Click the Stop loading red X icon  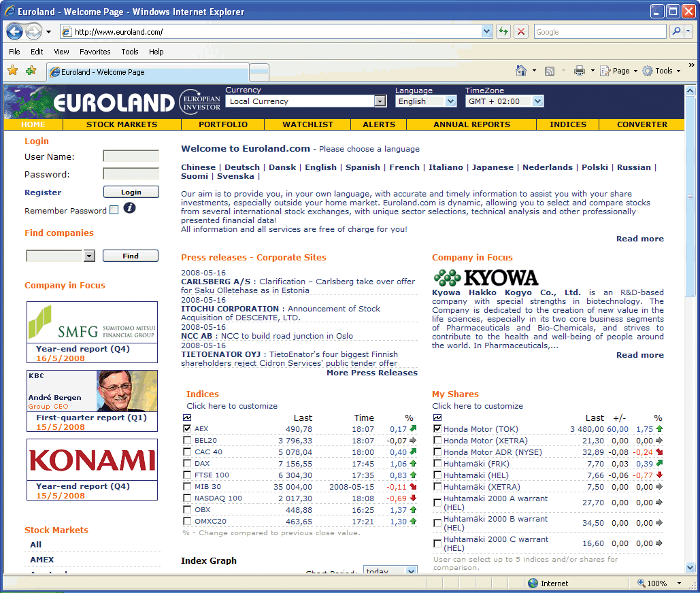(x=521, y=31)
